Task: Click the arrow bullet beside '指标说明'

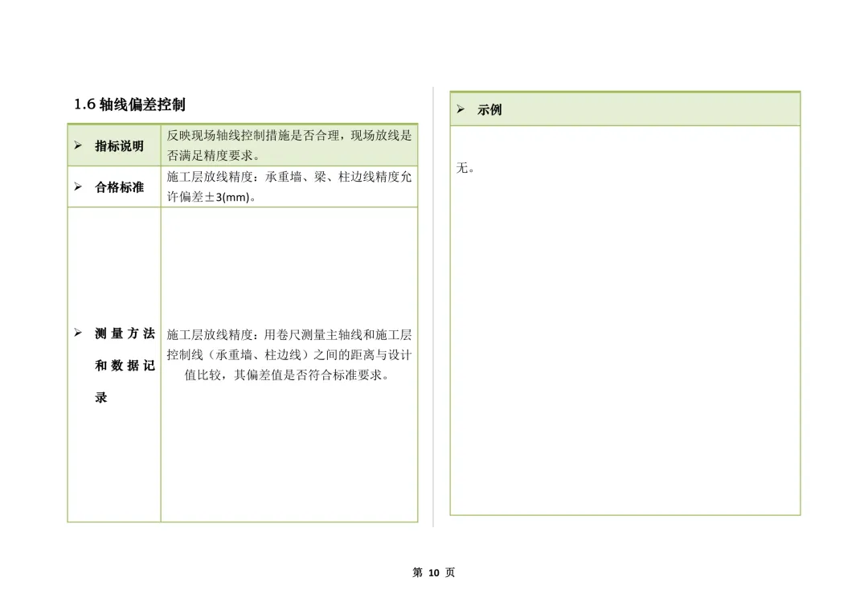Action: coord(78,145)
